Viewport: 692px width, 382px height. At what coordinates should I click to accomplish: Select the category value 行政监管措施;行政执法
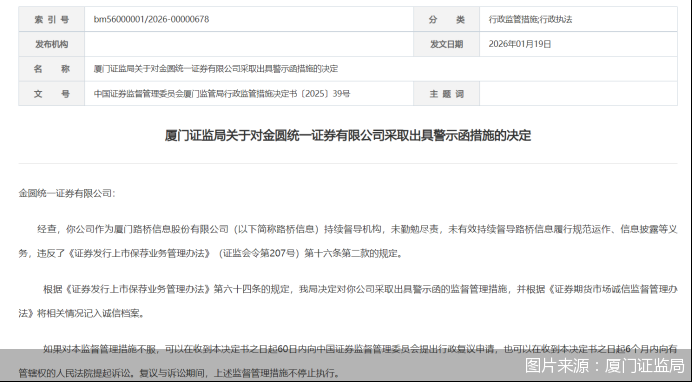click(x=530, y=19)
